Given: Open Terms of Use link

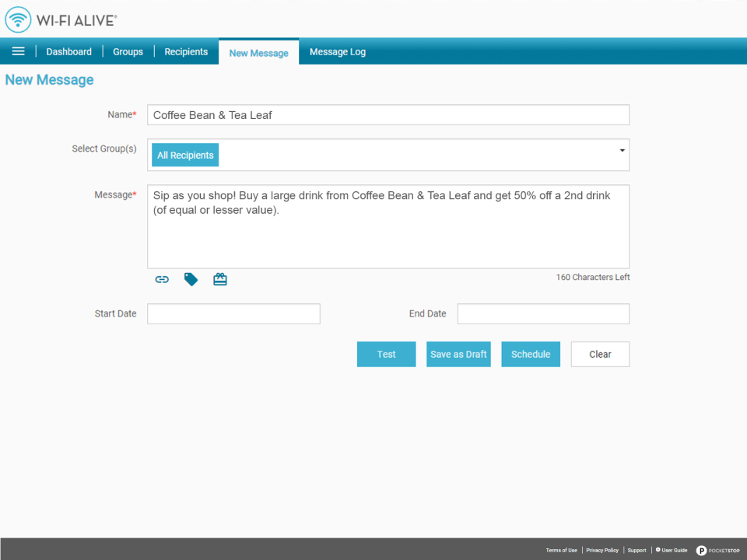Looking at the screenshot, I should [x=561, y=551].
